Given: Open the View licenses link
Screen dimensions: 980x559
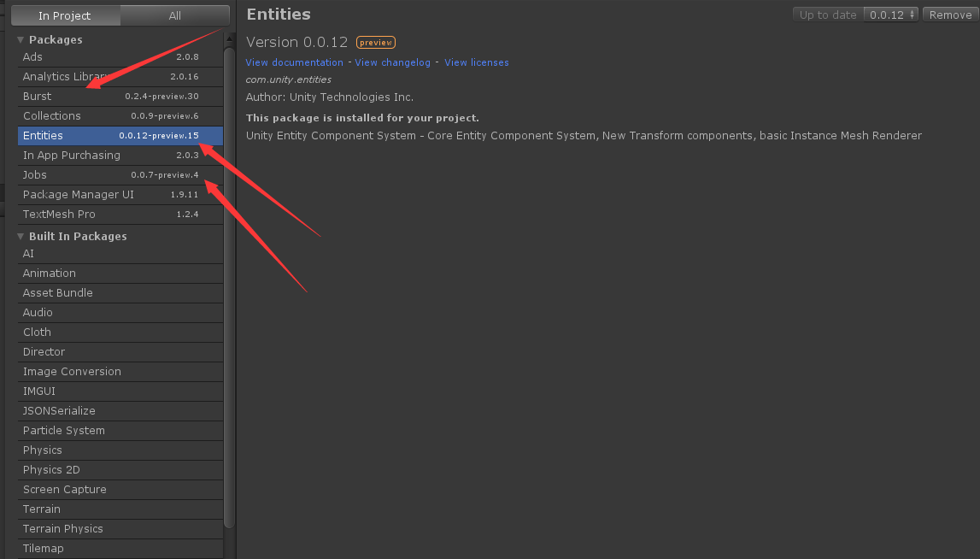Looking at the screenshot, I should click(476, 62).
